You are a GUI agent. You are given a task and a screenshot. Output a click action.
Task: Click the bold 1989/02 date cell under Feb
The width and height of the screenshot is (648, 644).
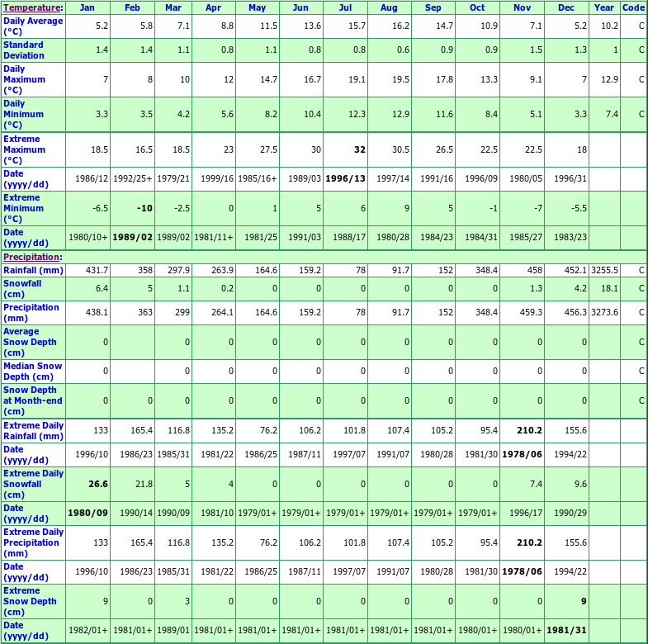(132, 237)
